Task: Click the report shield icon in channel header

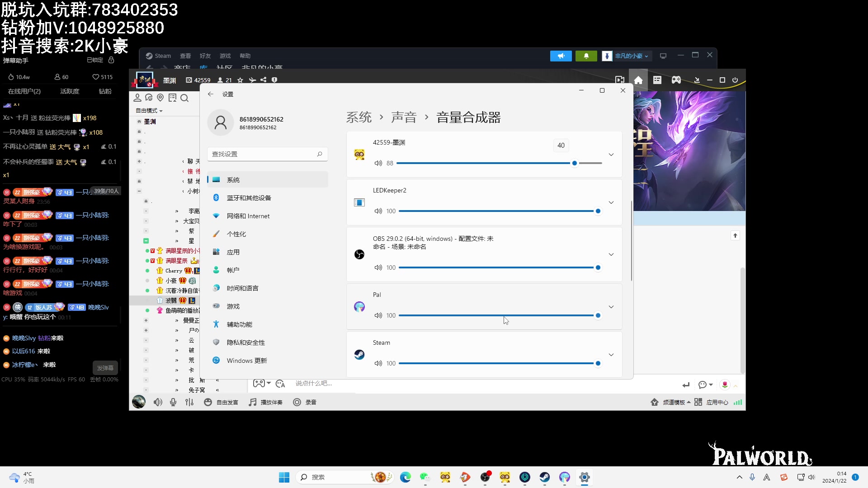Action: coord(274,80)
